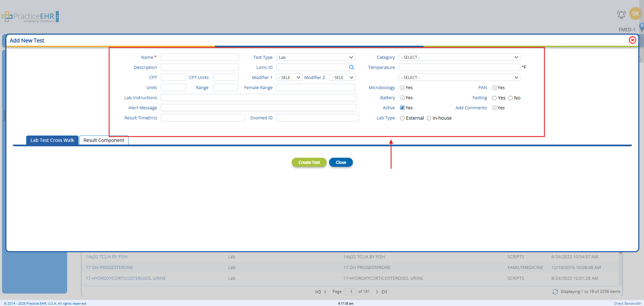
Task: Click into the Name input field
Action: [200, 58]
